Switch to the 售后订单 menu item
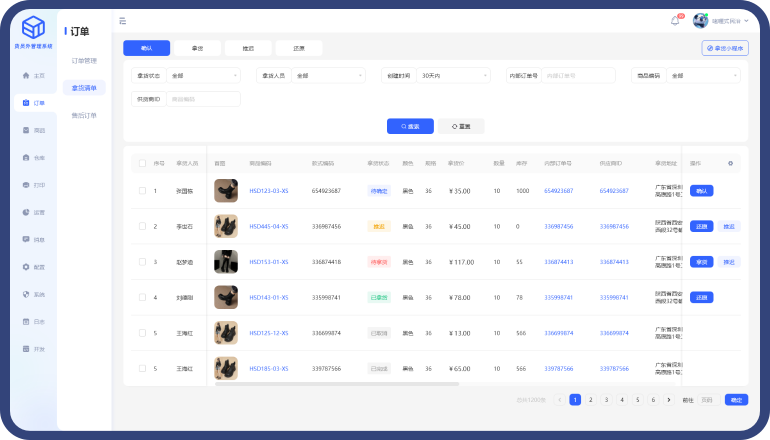This screenshot has width=770, height=440. 84,115
